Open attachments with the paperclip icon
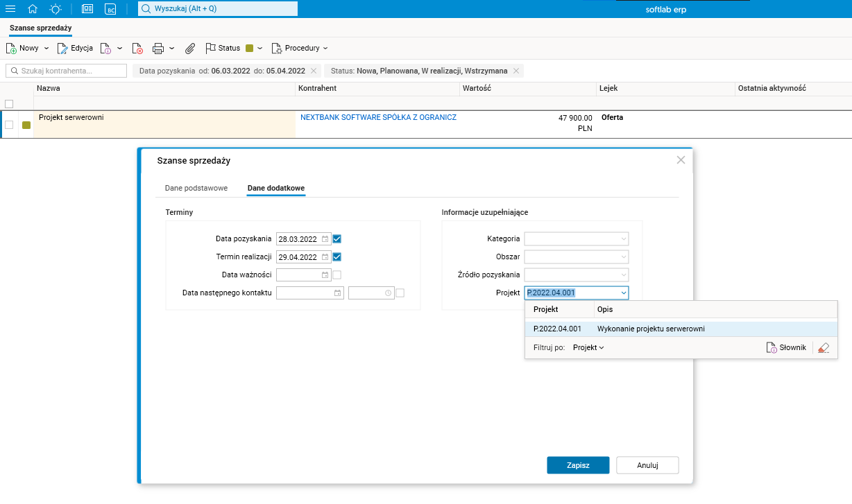 189,49
